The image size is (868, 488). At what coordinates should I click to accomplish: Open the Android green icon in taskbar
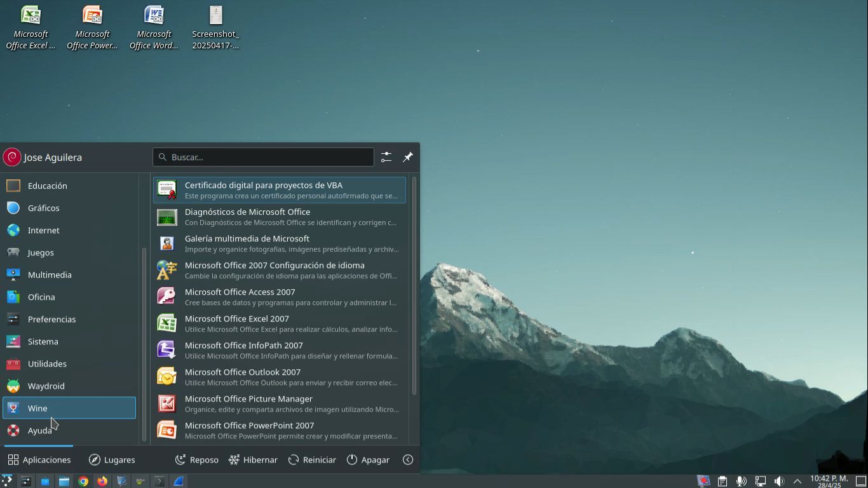click(x=140, y=481)
